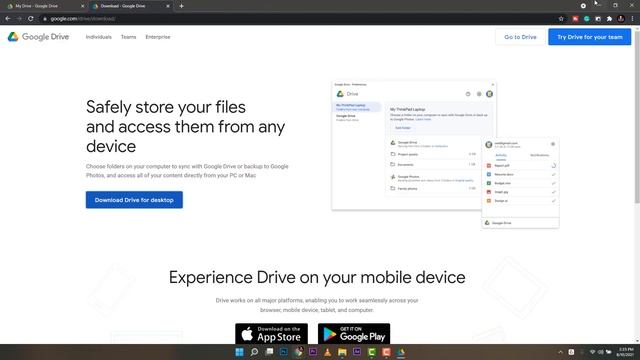Viewport: 640px width, 360px height.
Task: Show hidden system tray icons
Action: pyautogui.click(x=560, y=352)
